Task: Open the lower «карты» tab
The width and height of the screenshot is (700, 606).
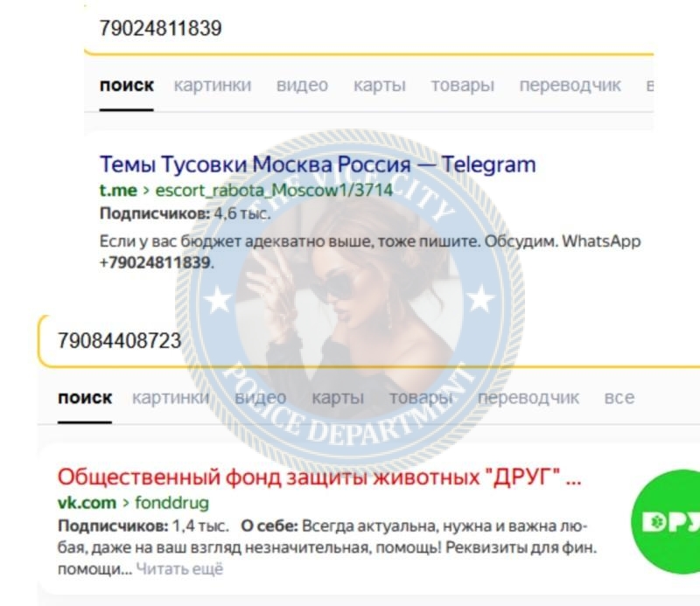Action: (338, 397)
